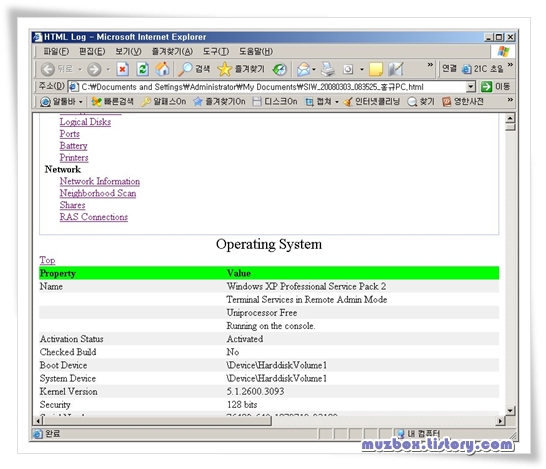The image size is (546, 469).
Task: Open the 도움말(H) menu
Action: click(256, 52)
